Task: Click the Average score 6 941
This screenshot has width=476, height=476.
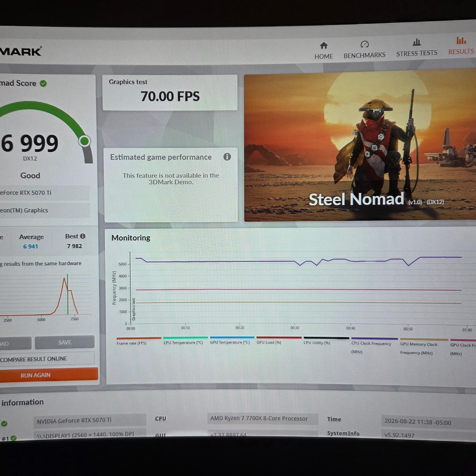Action: coord(31,246)
